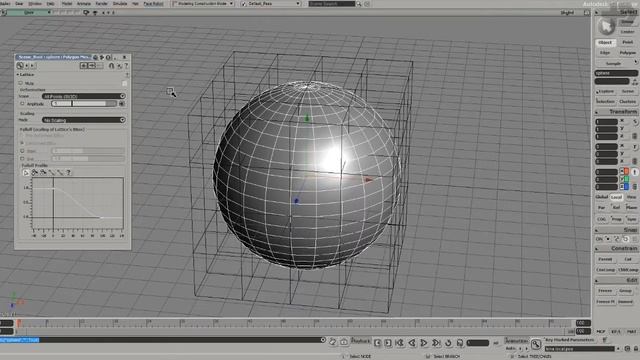Step to previous keyframe button
Viewport: 640px width, 360px height.
377,343
